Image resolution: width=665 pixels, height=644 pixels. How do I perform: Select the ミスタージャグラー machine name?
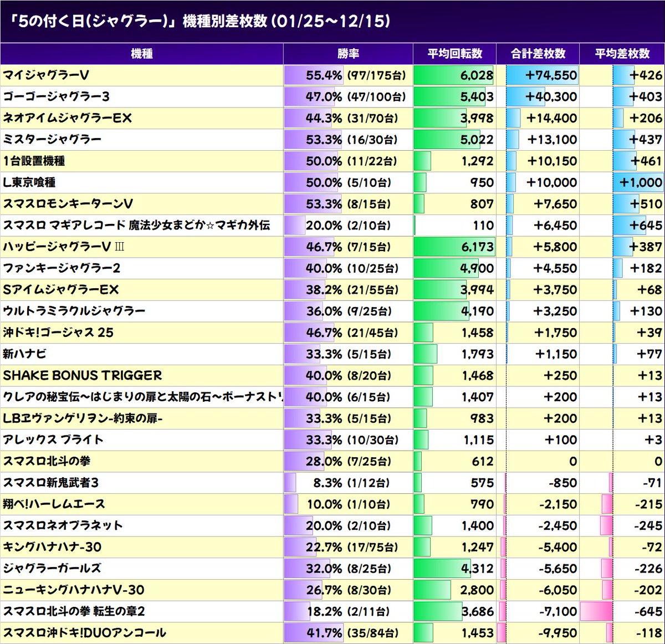point(52,139)
